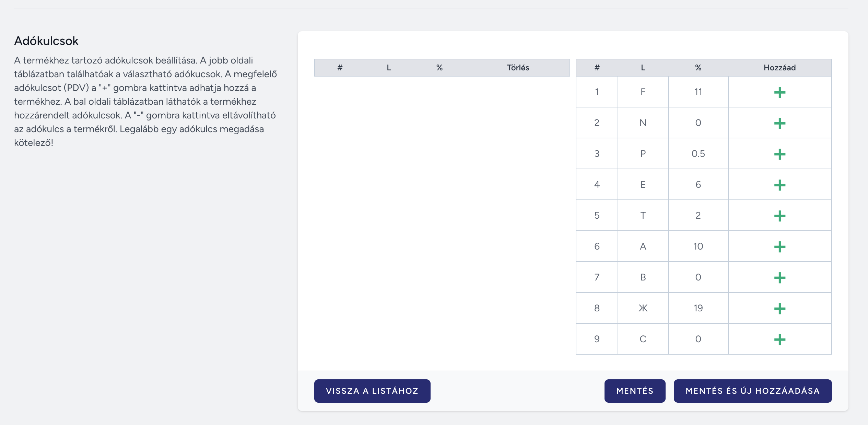Click the # header in left table
Image resolution: width=868 pixels, height=425 pixels.
(x=340, y=68)
